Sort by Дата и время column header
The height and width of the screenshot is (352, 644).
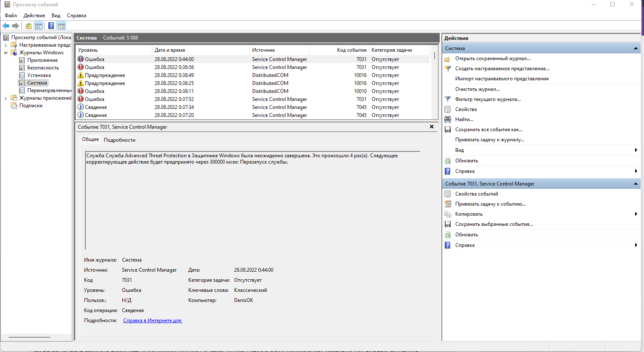tap(201, 50)
